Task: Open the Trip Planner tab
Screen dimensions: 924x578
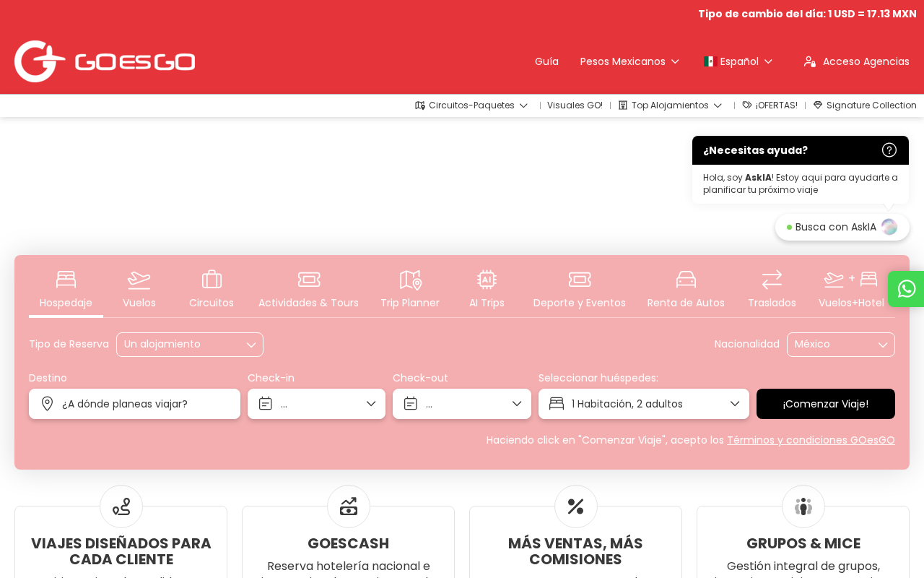Action: (410, 290)
